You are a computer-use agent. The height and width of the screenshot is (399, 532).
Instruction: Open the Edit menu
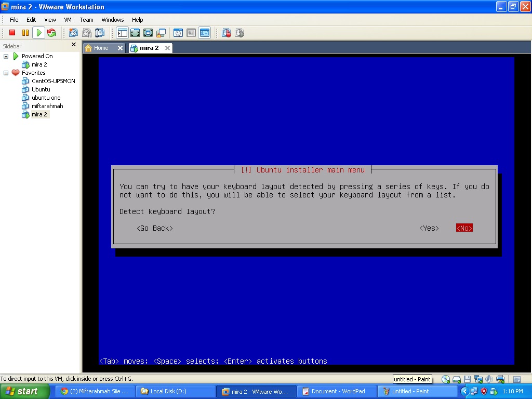(x=31, y=20)
